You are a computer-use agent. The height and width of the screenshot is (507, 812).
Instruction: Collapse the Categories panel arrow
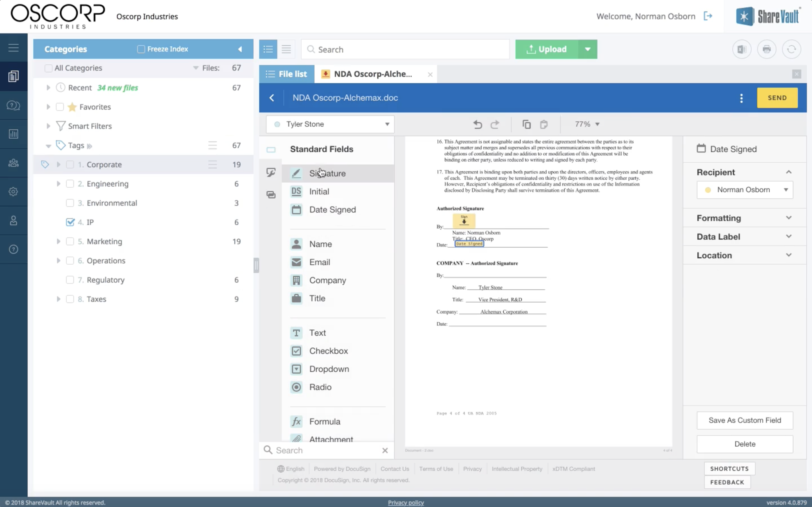(240, 49)
